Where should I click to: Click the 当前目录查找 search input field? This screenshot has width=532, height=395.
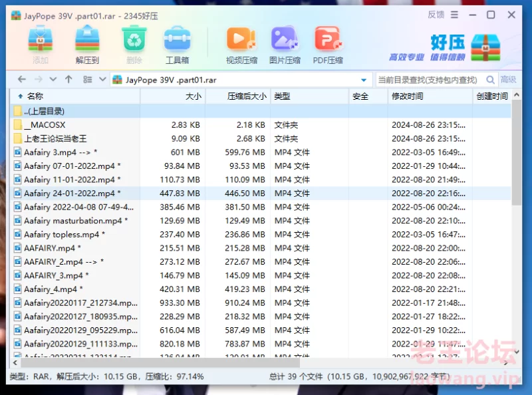point(429,80)
